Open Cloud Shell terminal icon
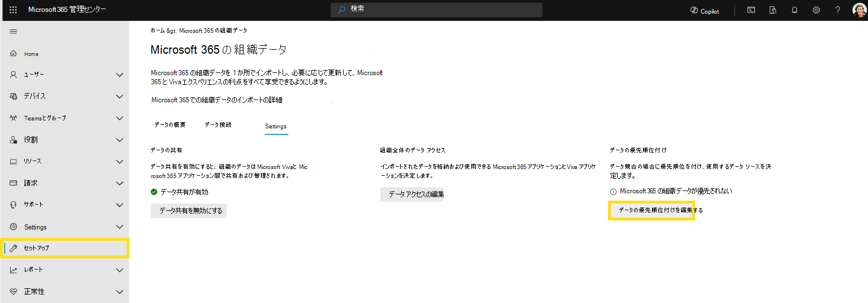Image resolution: width=868 pixels, height=303 pixels. click(751, 10)
